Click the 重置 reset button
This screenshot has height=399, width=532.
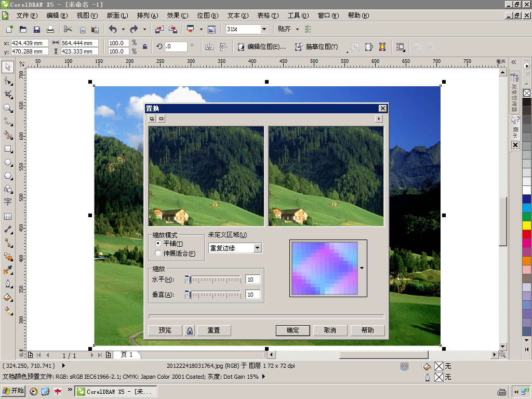point(214,330)
